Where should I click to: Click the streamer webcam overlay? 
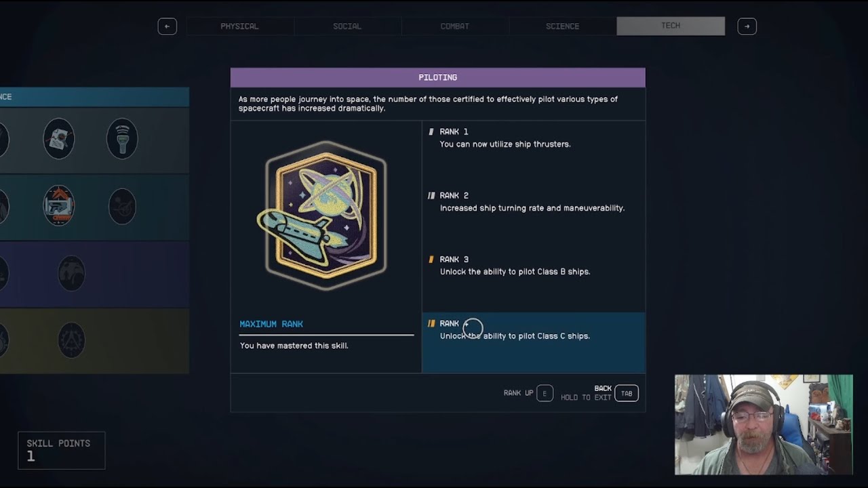pos(764,424)
